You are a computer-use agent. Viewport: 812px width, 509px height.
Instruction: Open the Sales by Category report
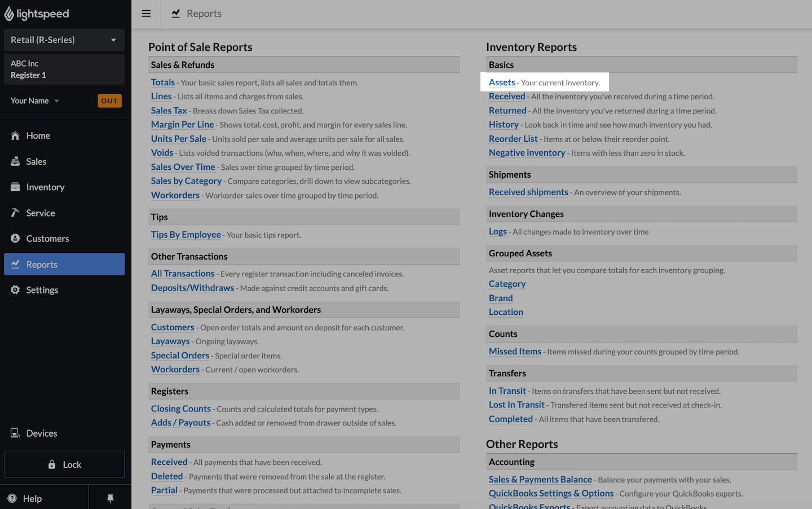coord(186,181)
